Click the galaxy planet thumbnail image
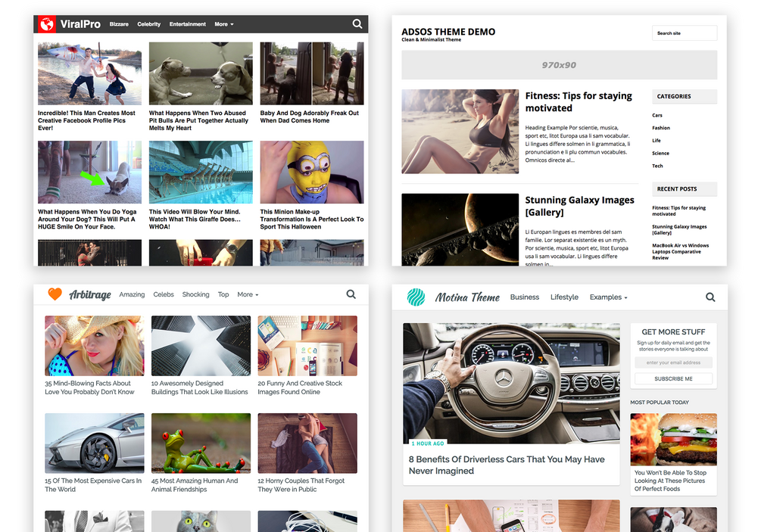 pos(460,229)
